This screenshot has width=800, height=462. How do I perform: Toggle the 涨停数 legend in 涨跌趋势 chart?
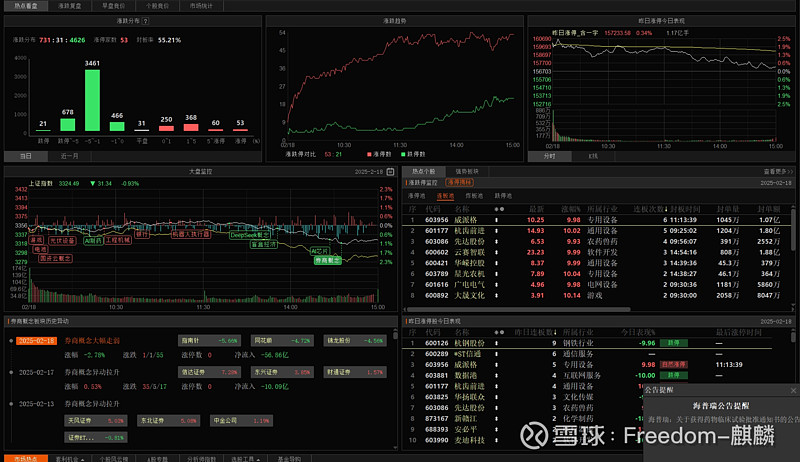click(x=379, y=154)
